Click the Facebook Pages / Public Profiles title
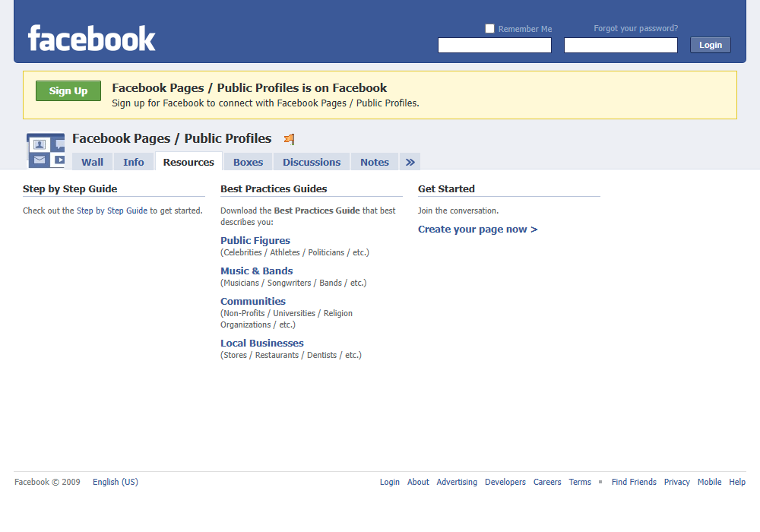This screenshot has width=760, height=532. [172, 138]
